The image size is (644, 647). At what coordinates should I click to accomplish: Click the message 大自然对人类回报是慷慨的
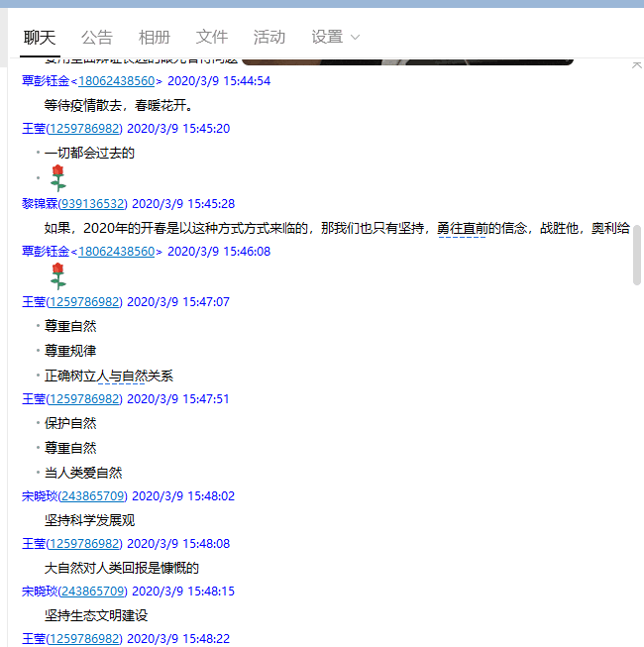click(x=121, y=568)
